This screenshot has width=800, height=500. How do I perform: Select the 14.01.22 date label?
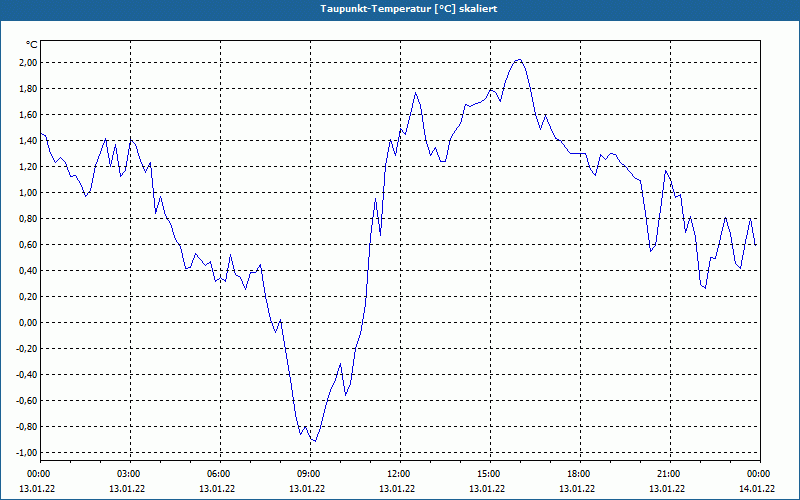click(x=757, y=489)
